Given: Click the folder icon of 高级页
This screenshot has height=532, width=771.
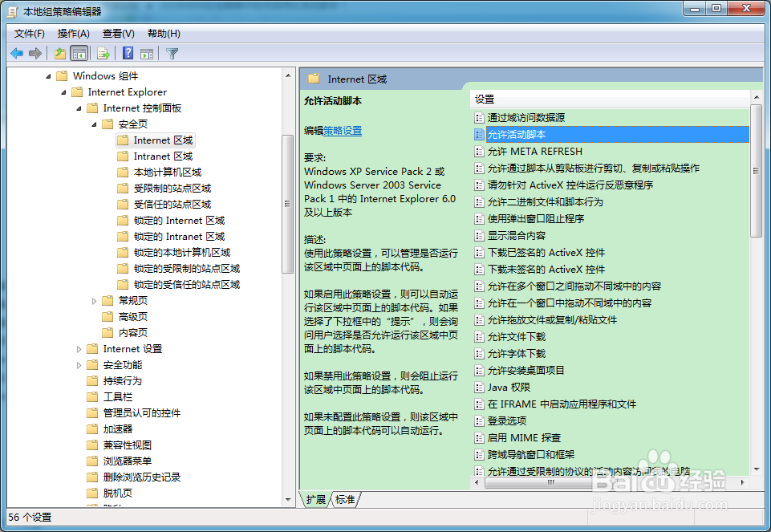Looking at the screenshot, I should (x=108, y=317).
